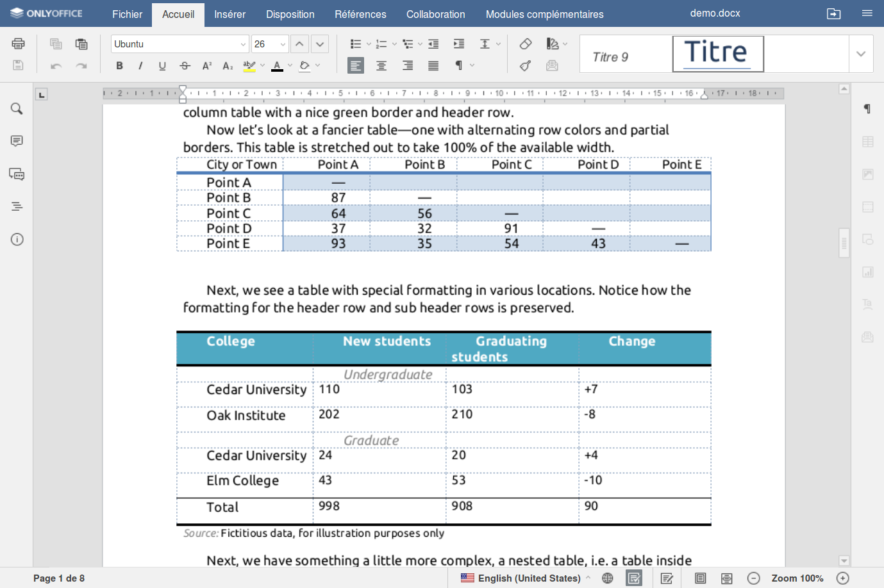The width and height of the screenshot is (884, 588).
Task: Switch to the Insérer ribbon tab
Action: (229, 14)
